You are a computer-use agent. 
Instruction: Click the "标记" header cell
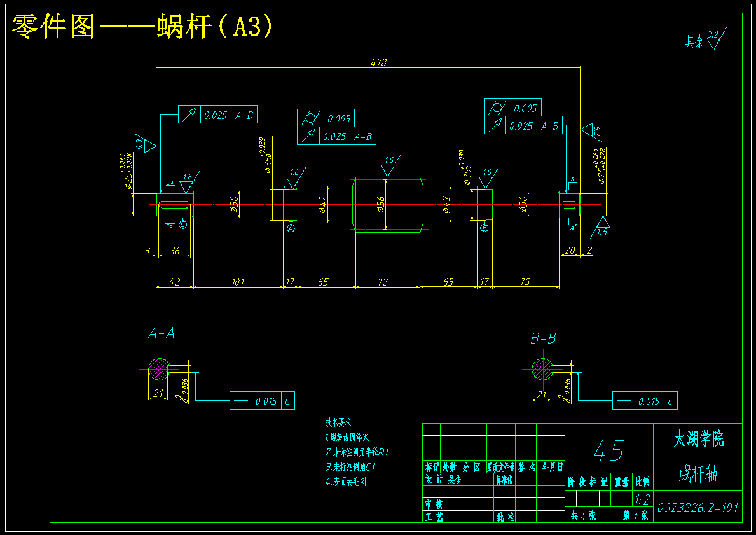[x=432, y=467]
